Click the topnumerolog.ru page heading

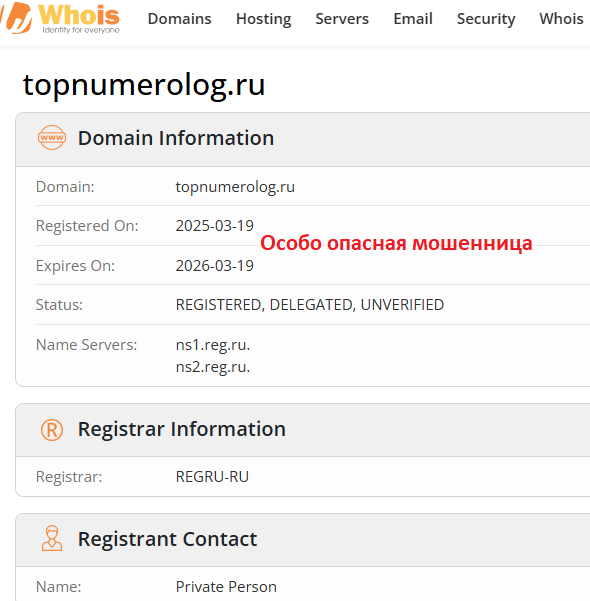point(144,85)
